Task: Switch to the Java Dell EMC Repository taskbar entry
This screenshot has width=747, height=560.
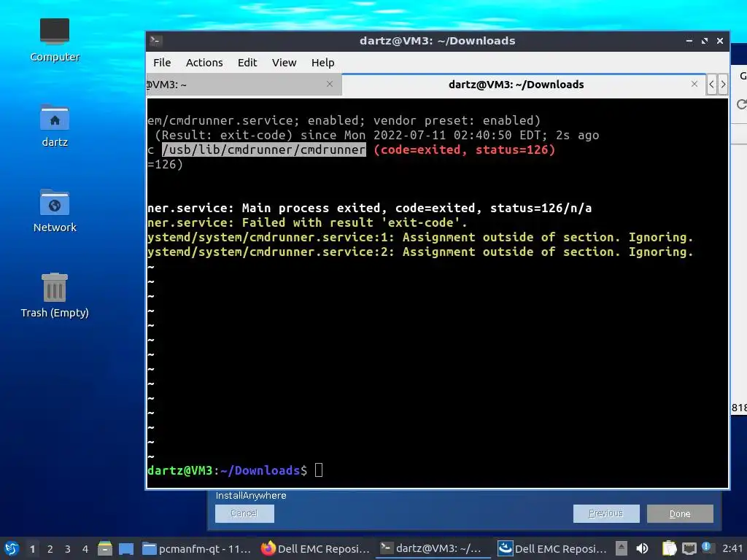Action: (552, 548)
